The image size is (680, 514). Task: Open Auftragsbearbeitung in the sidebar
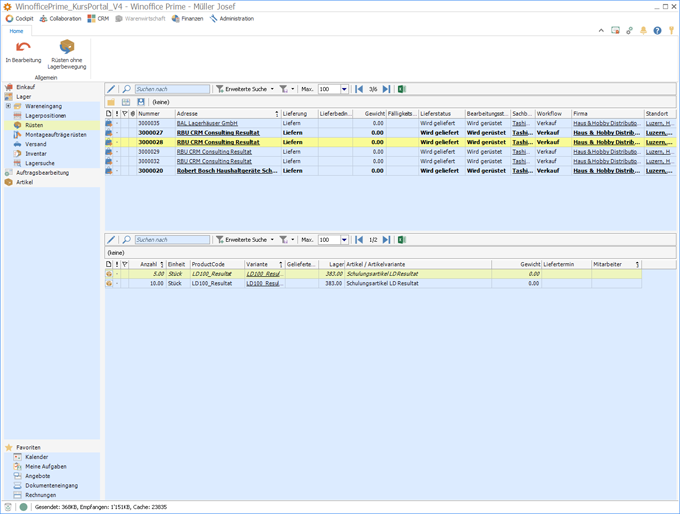point(42,173)
